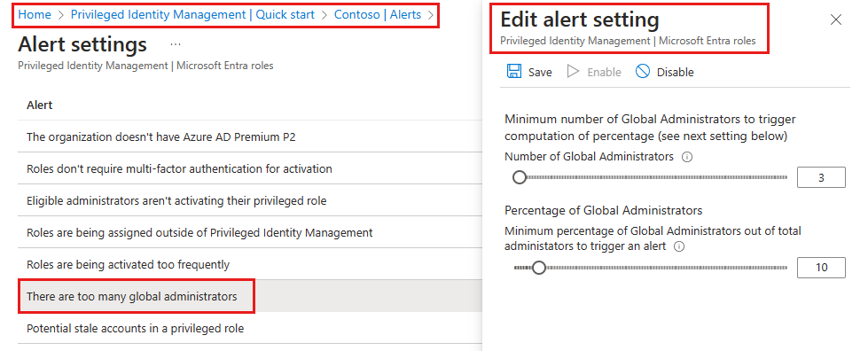
Task: Open the ellipsis menu beside Alert settings
Action: 176,43
